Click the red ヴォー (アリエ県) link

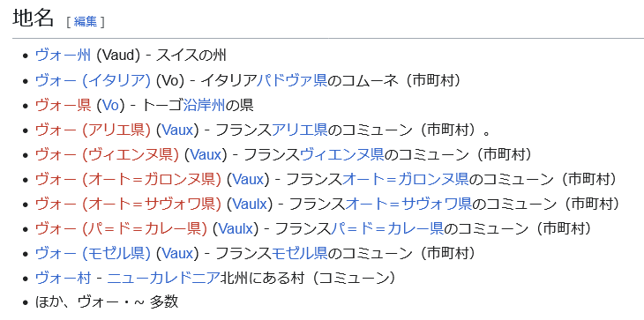(x=94, y=130)
